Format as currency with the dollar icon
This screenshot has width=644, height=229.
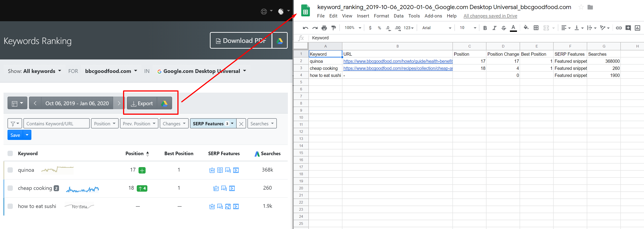(x=370, y=28)
